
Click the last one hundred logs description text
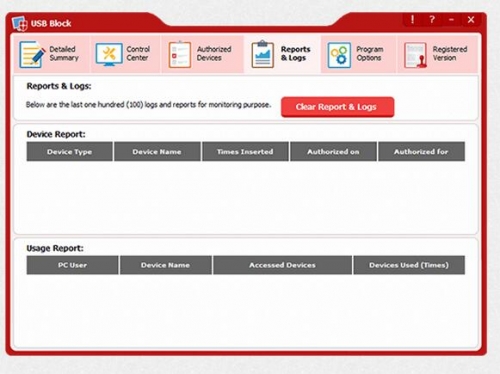[x=148, y=105]
